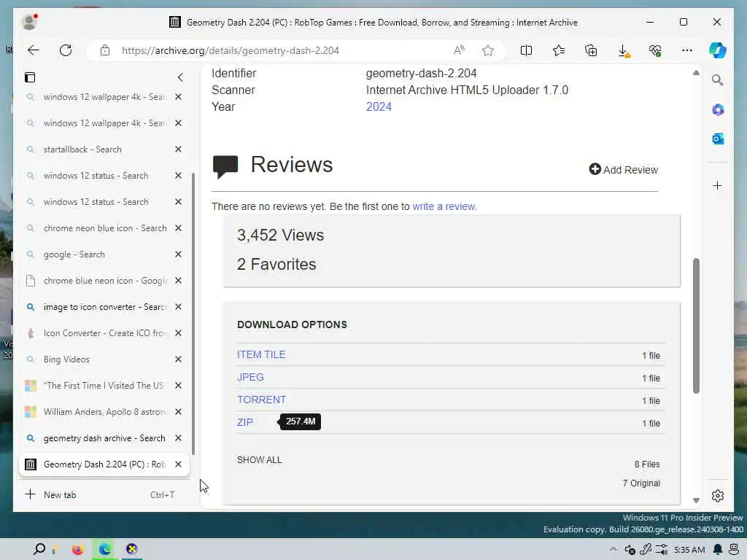Screen dimensions: 747x560
Task: Switch to google - Search tab
Action: pos(97,254)
